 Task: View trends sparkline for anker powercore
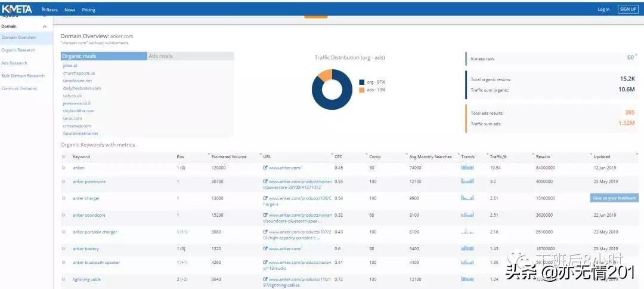click(x=467, y=182)
